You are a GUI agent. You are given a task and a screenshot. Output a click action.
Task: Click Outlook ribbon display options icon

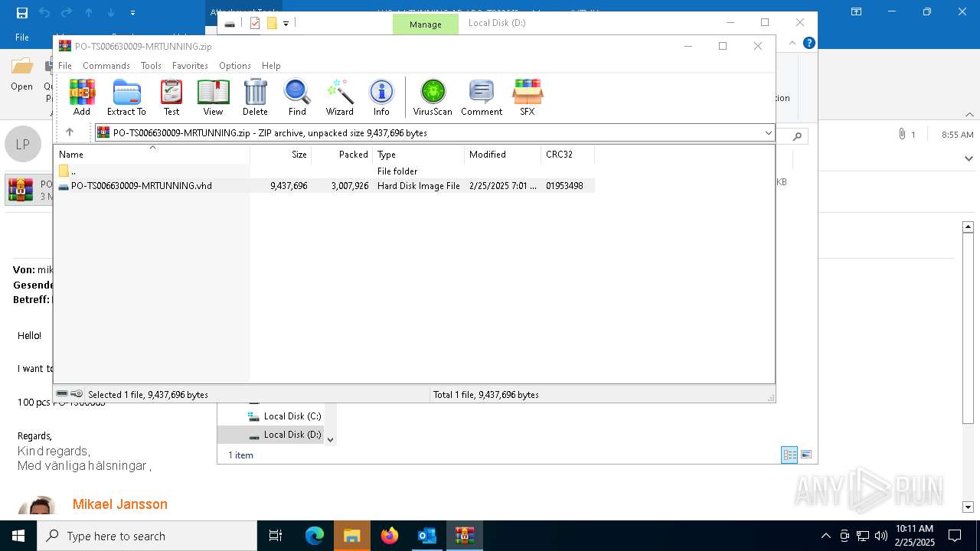(856, 12)
